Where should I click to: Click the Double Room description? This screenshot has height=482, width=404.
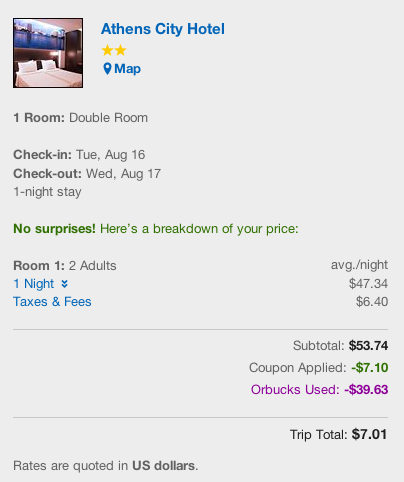point(108,118)
